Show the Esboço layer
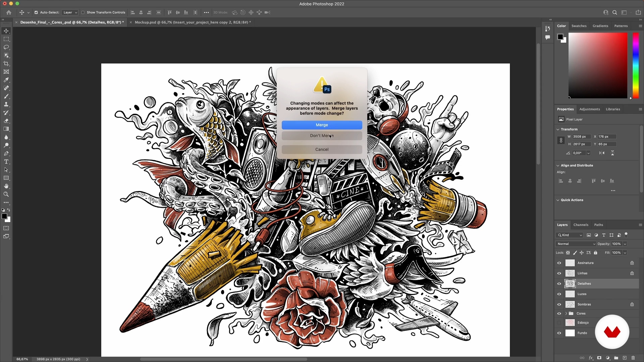 tap(559, 323)
